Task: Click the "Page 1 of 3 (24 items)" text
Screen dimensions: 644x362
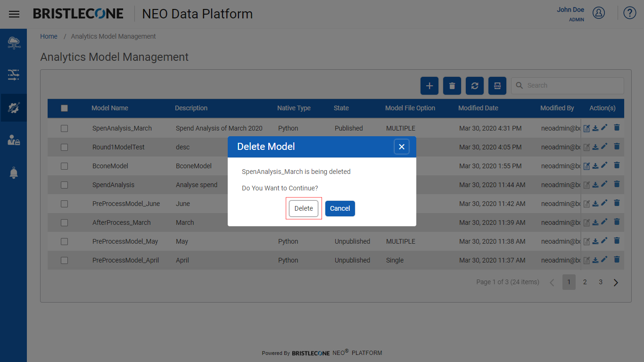Action: pyautogui.click(x=508, y=282)
